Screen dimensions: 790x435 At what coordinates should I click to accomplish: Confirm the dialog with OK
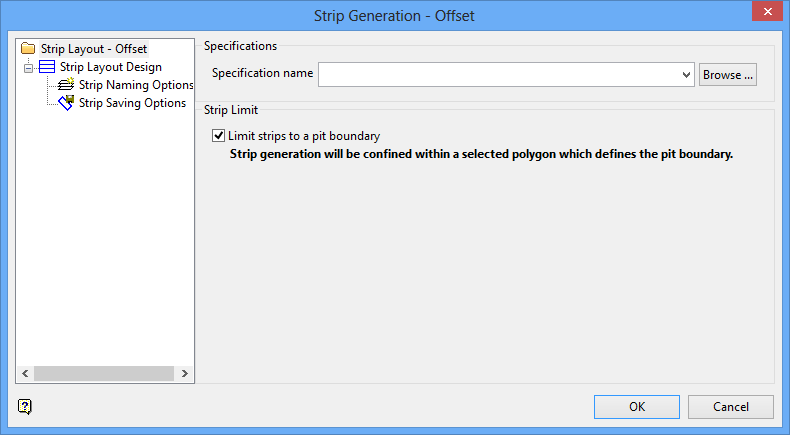(637, 406)
